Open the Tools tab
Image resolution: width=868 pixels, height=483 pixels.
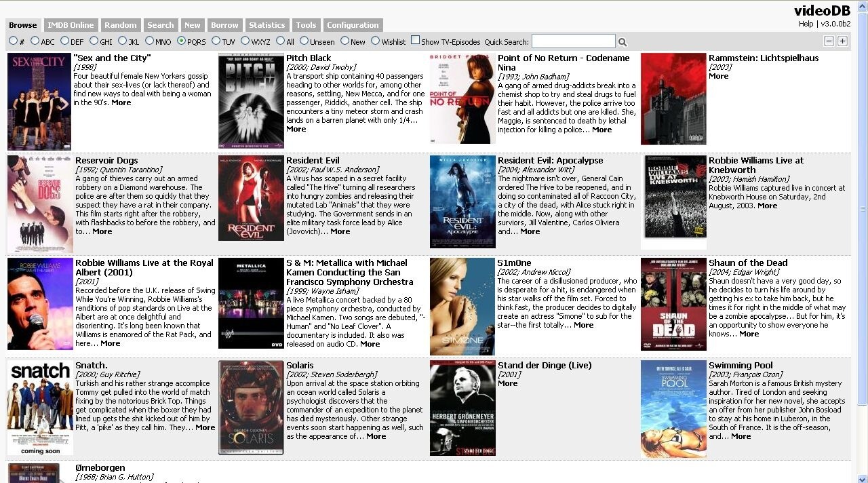point(306,25)
